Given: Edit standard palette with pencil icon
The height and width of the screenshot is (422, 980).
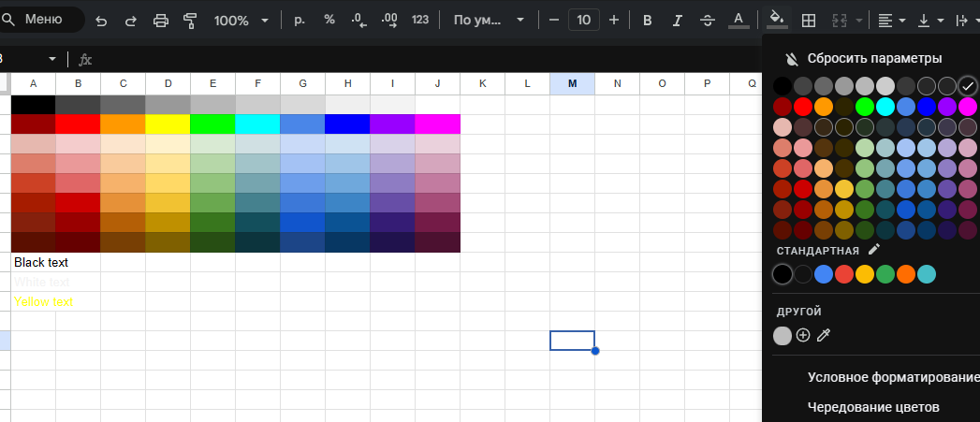Looking at the screenshot, I should pos(873,250).
